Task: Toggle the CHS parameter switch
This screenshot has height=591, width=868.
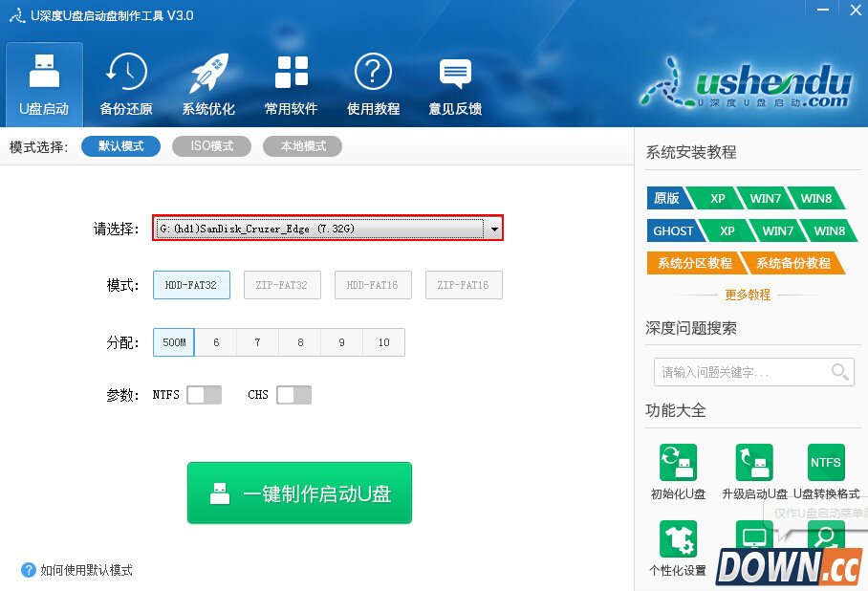Action: tap(293, 394)
